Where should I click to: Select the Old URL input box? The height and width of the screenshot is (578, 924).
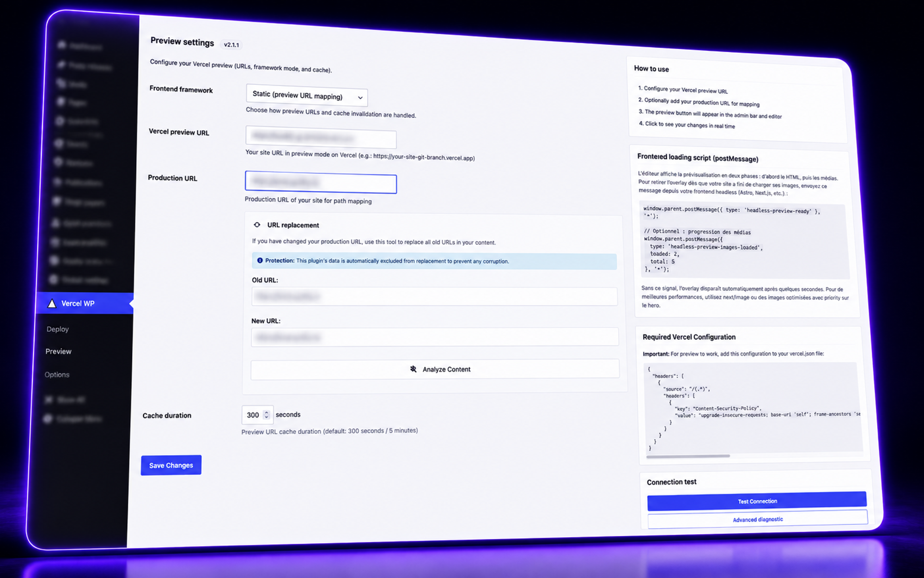pyautogui.click(x=434, y=296)
